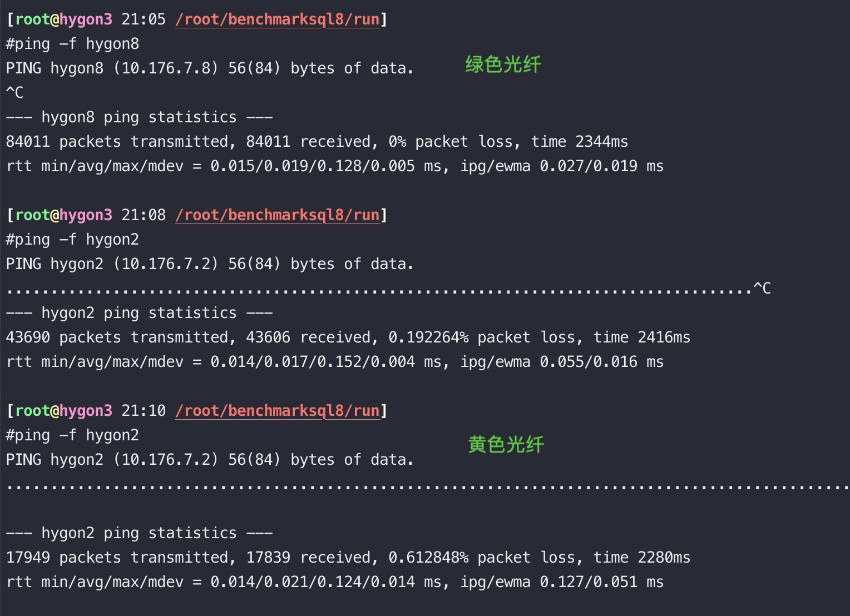The width and height of the screenshot is (850, 616).
Task: Click the underlined path in the 21:05 prompt
Action: 277,19
